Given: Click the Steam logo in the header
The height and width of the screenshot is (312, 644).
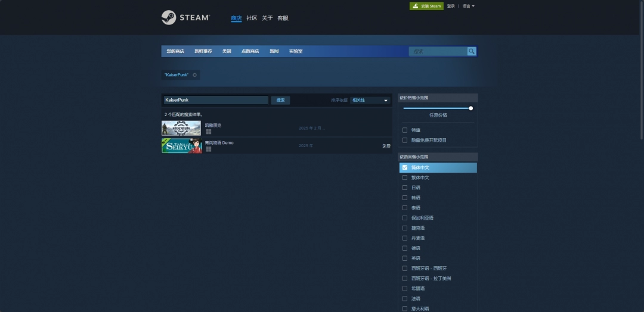Looking at the screenshot, I should pos(185,18).
